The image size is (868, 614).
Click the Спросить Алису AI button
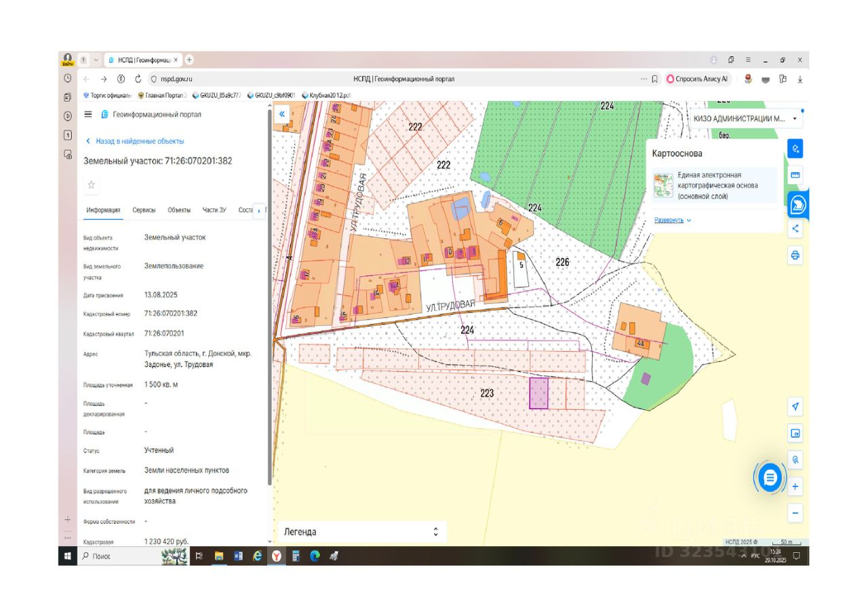(x=697, y=79)
